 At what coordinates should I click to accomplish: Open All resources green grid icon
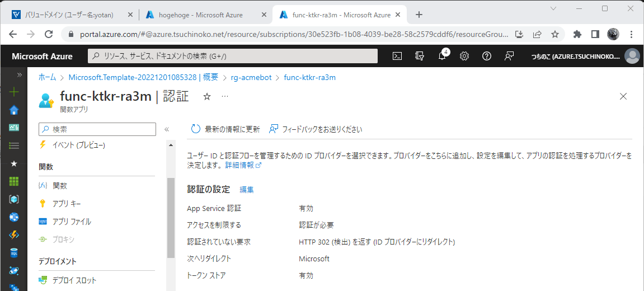(x=14, y=181)
